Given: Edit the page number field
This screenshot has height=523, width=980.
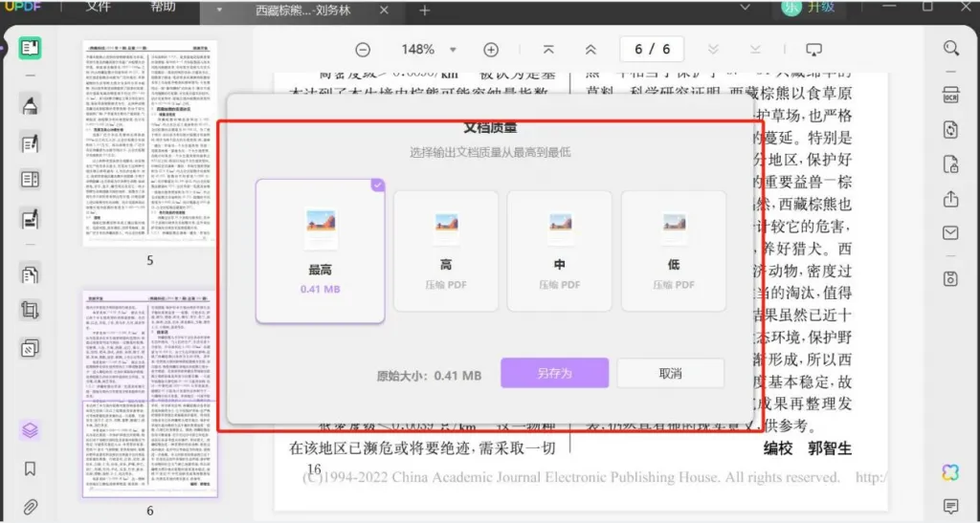Looking at the screenshot, I should point(652,50).
